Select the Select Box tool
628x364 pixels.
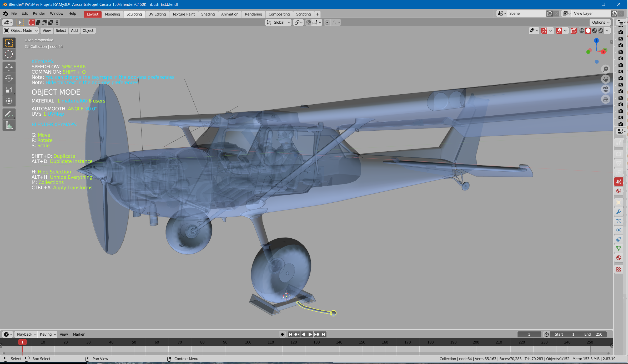[x=9, y=43]
